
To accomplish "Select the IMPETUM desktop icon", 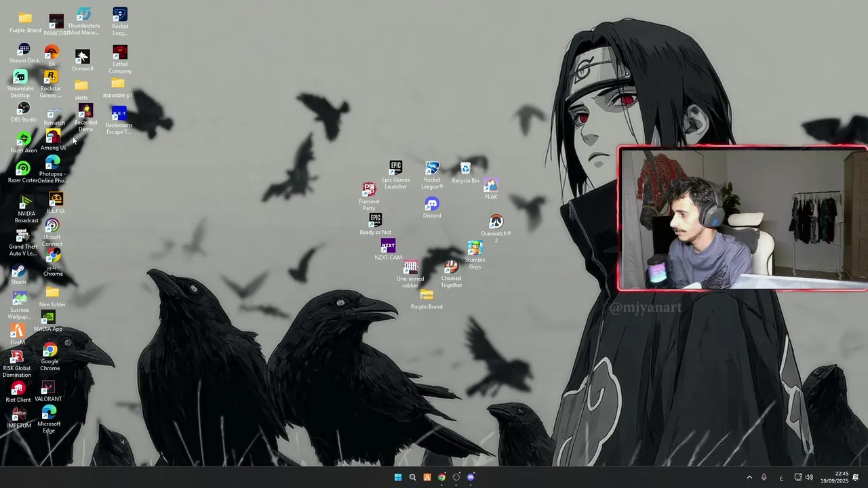I will click(x=19, y=418).
